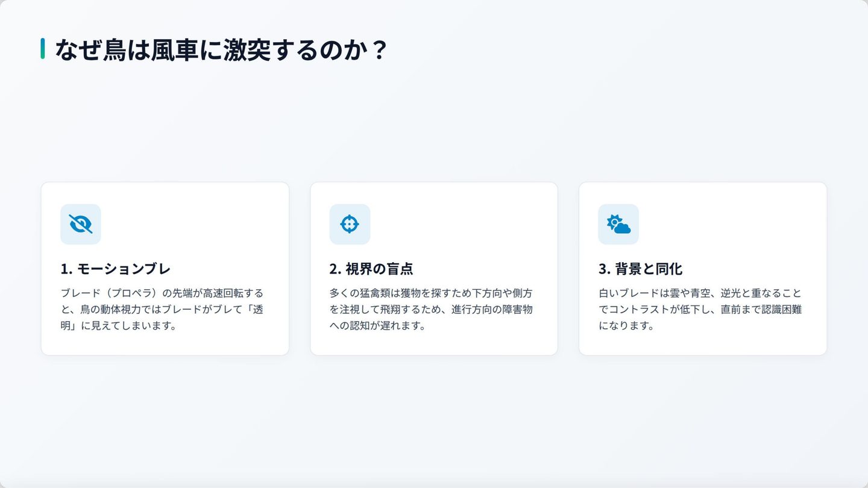Click the crossed-out eye icon
This screenshot has height=488, width=868.
[81, 224]
